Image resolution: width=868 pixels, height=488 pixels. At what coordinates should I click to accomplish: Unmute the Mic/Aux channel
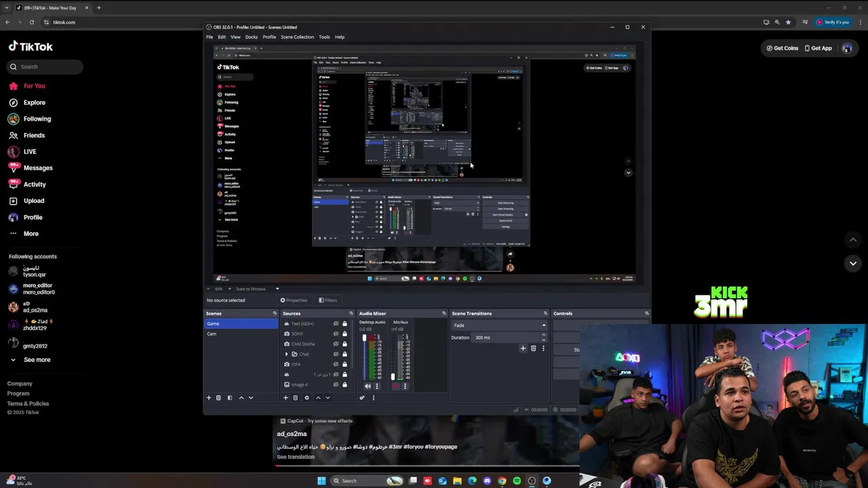pyautogui.click(x=396, y=386)
